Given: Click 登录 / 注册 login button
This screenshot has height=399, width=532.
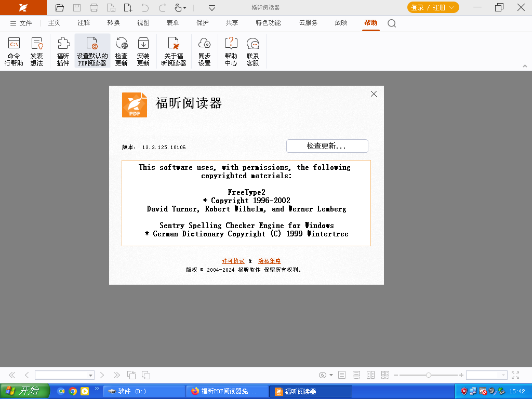Looking at the screenshot, I should tap(433, 7).
